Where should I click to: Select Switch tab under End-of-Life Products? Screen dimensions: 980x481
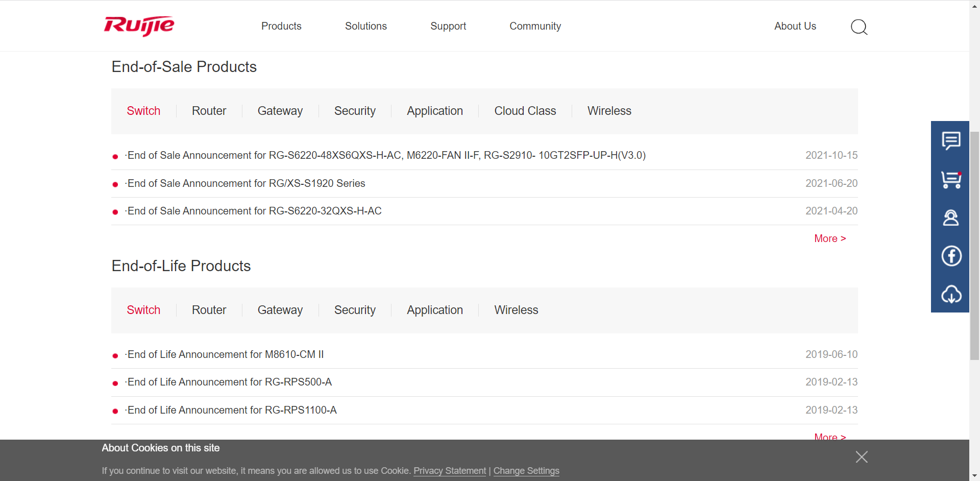143,310
